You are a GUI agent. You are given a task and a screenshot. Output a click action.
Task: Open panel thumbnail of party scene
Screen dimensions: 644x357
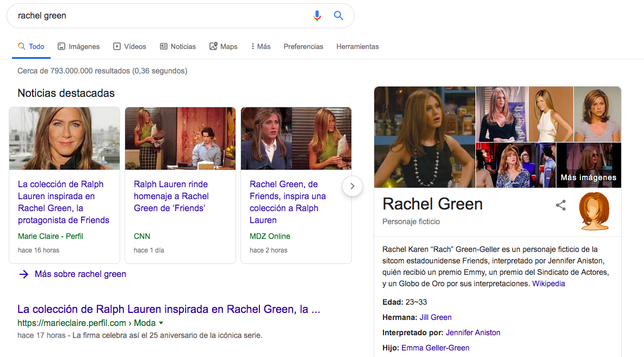coord(516,165)
